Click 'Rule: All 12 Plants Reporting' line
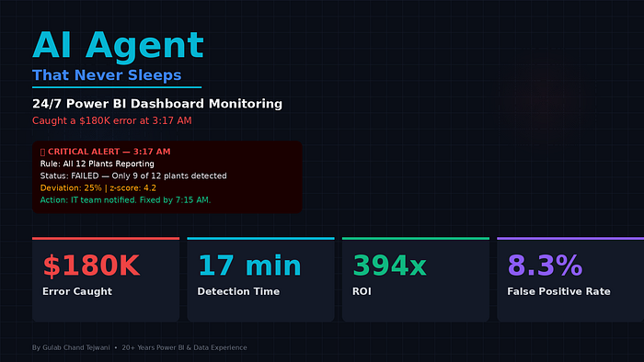 click(97, 164)
